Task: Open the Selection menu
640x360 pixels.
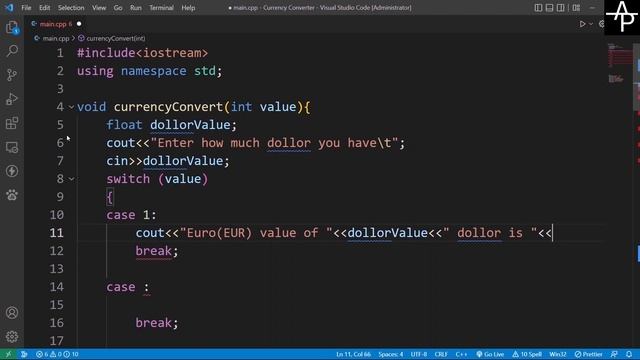Action: click(71, 8)
